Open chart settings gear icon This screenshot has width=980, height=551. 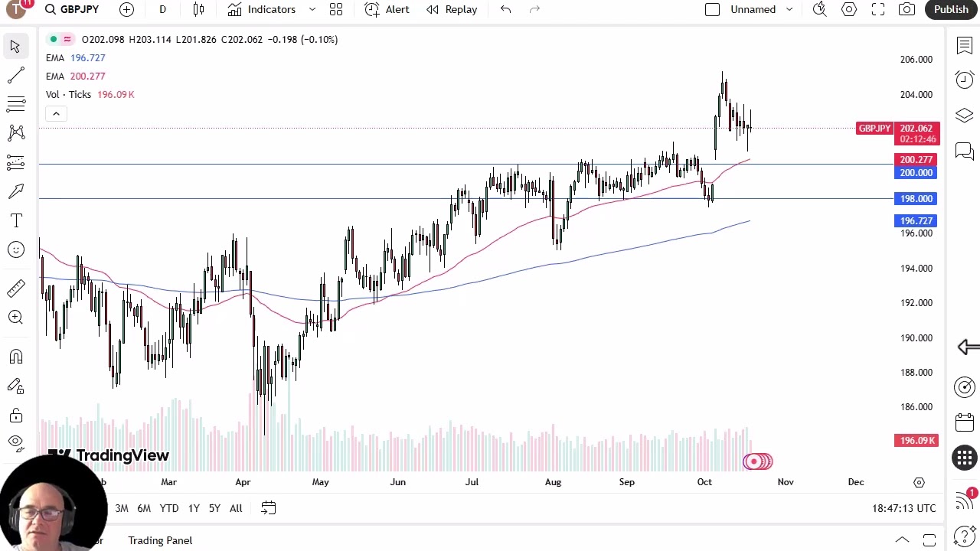coord(849,9)
